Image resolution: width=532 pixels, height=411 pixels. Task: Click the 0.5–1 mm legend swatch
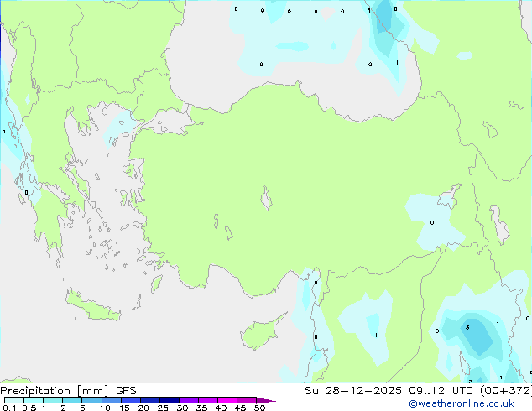[34, 400]
